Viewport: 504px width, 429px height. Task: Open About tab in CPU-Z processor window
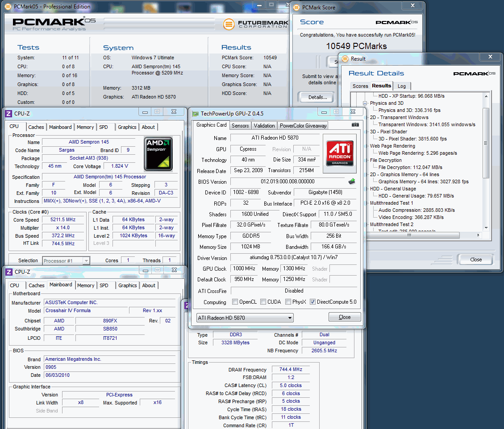point(148,127)
